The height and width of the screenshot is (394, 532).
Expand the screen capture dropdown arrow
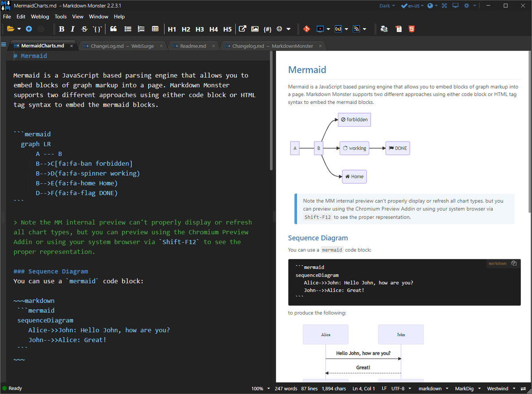329,29
